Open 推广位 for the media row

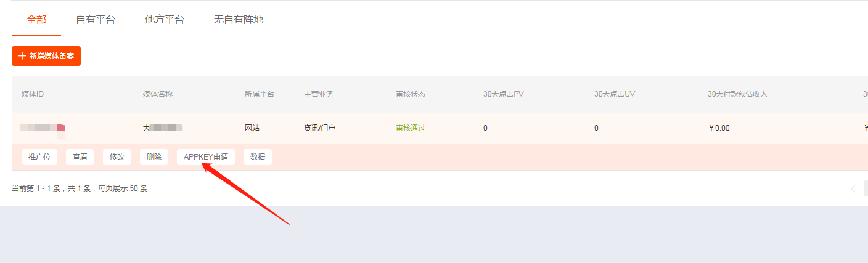39,157
